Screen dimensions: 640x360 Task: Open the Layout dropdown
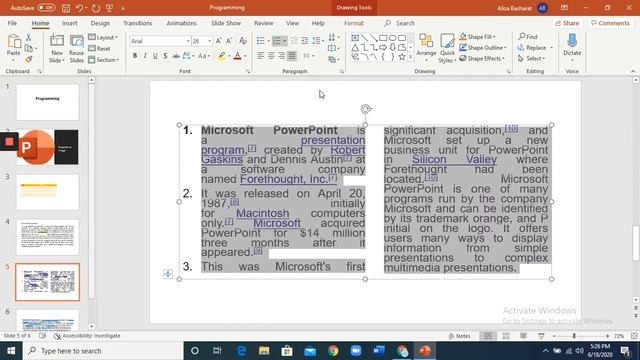click(103, 37)
